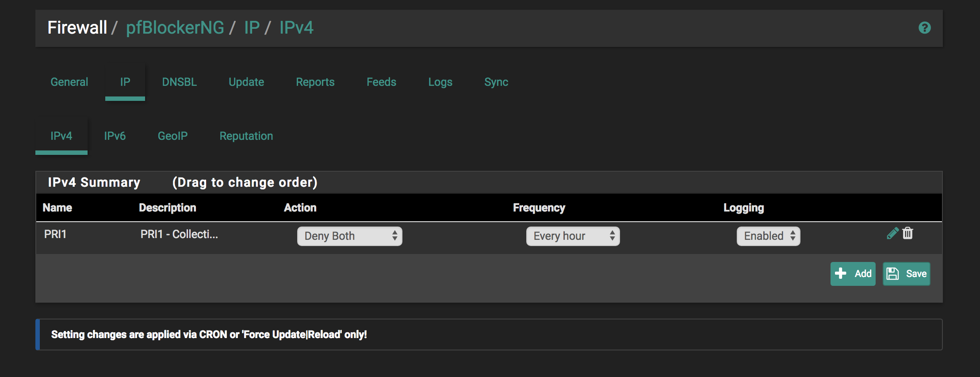Go to the Sync tab

point(496,82)
